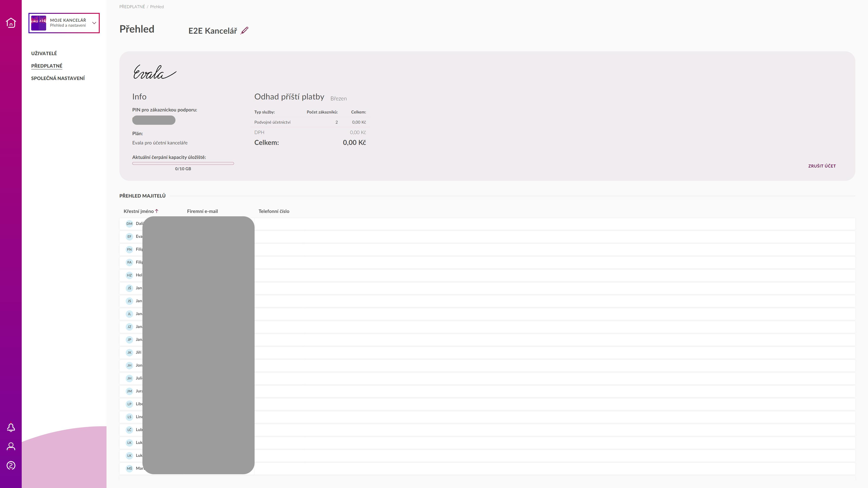Image resolution: width=868 pixels, height=488 pixels.
Task: Click the DM avatar badge
Action: [129, 224]
